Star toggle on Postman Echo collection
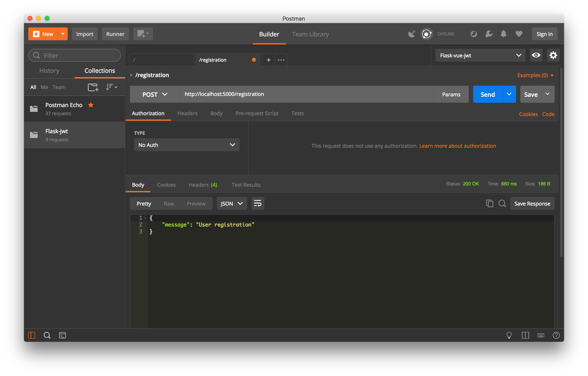The height and width of the screenshot is (376, 588). coord(91,105)
